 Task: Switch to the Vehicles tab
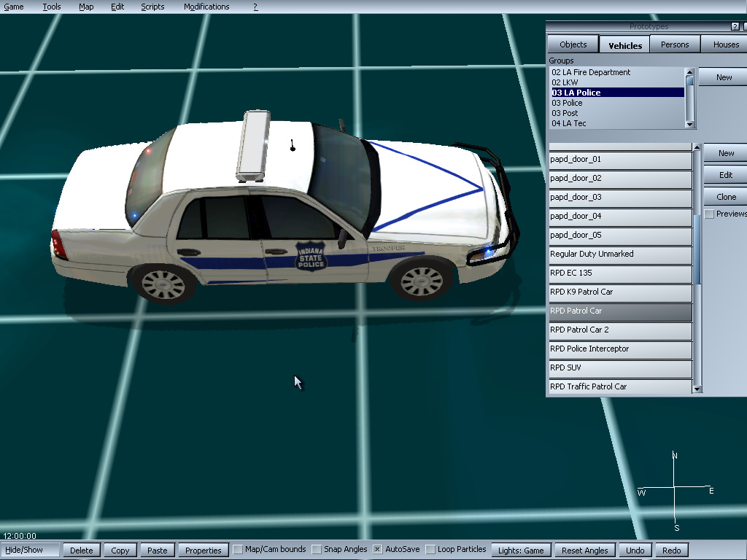point(625,45)
